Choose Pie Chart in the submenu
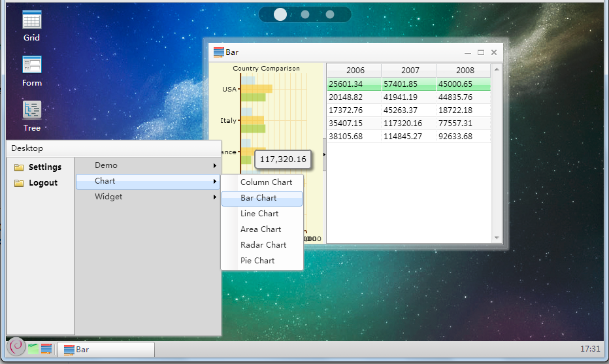 (257, 261)
